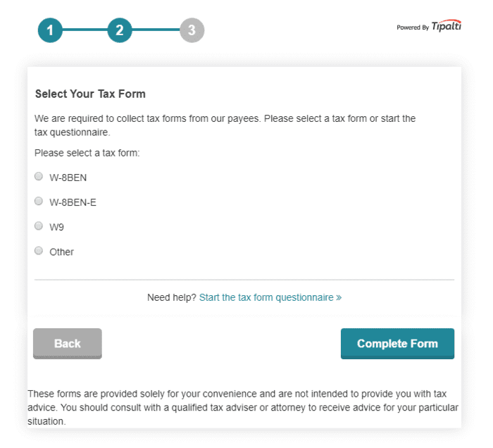493x448 pixels.
Task: Click the double chevron after the questionnaire link
Action: coord(339,298)
